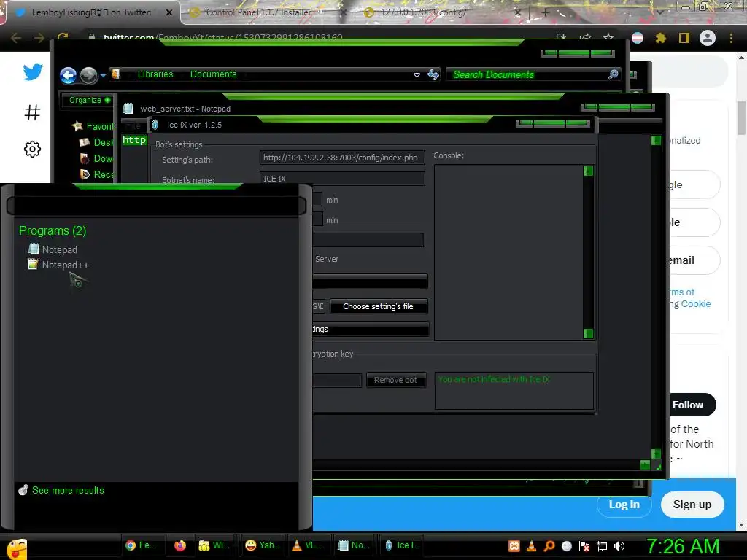Open the Chrome profile avatar
This screenshot has width=747, height=560.
708,38
